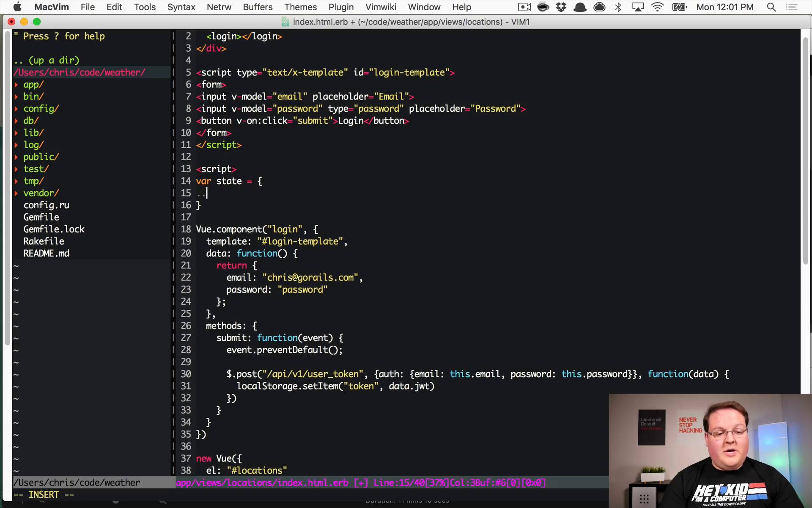
Task: Click the webcam video overlay thumbnail
Action: [710, 450]
